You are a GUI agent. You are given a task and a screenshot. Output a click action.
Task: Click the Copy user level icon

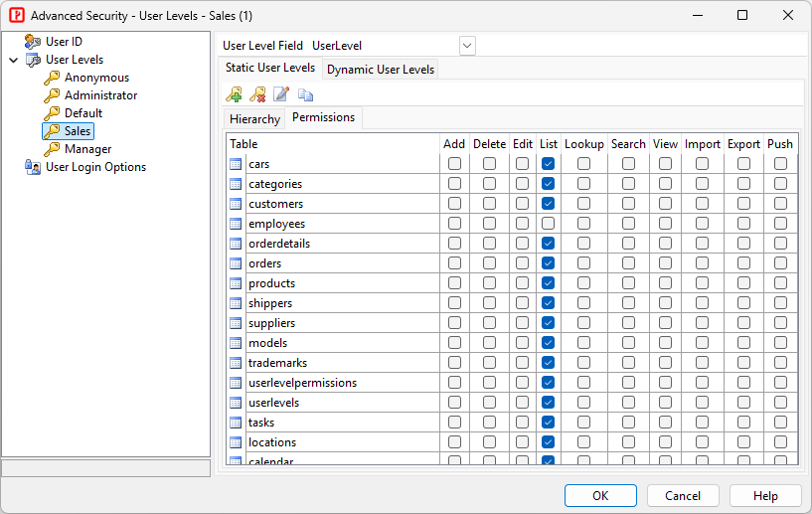[x=305, y=94]
